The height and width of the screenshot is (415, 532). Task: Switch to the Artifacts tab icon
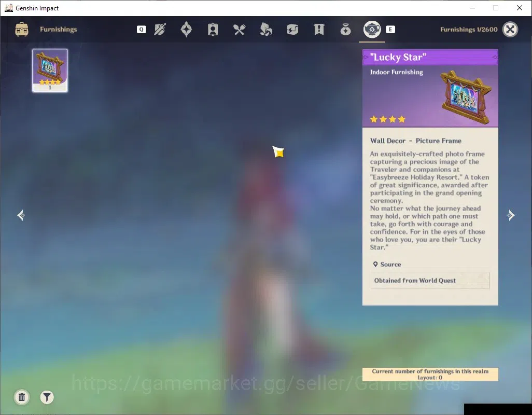coord(186,30)
